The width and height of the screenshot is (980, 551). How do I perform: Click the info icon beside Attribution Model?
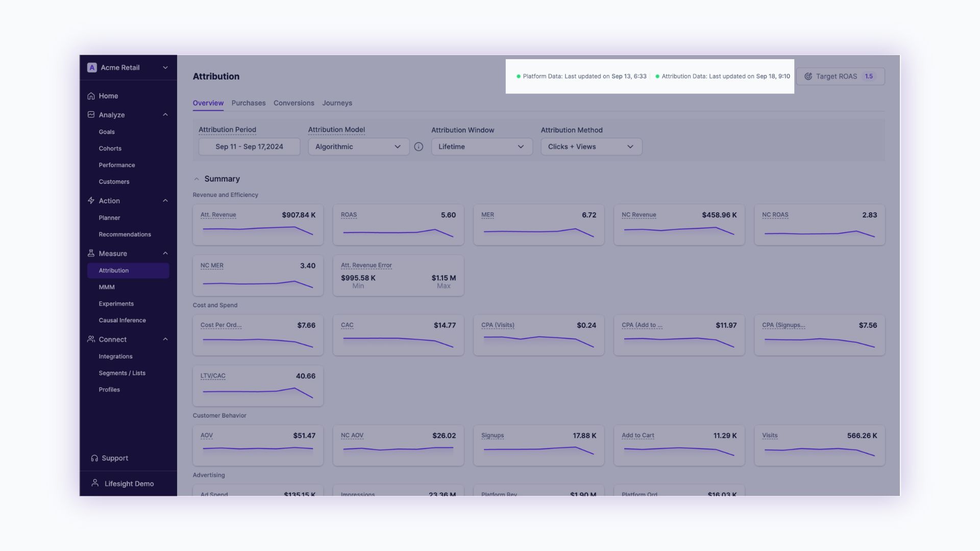419,147
